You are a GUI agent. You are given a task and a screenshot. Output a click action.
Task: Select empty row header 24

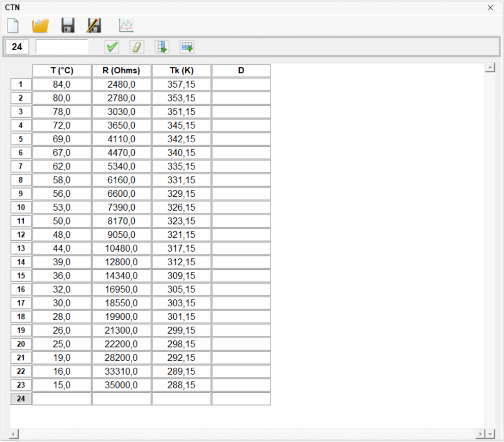click(21, 399)
